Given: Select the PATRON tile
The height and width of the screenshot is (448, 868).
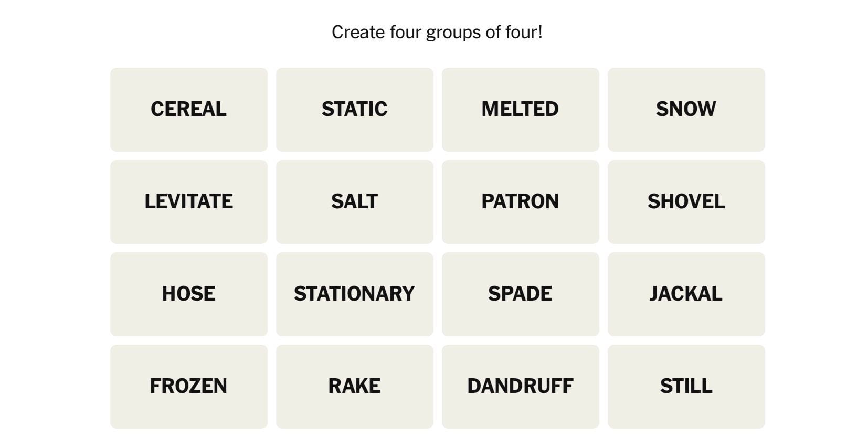Looking at the screenshot, I should [520, 201].
